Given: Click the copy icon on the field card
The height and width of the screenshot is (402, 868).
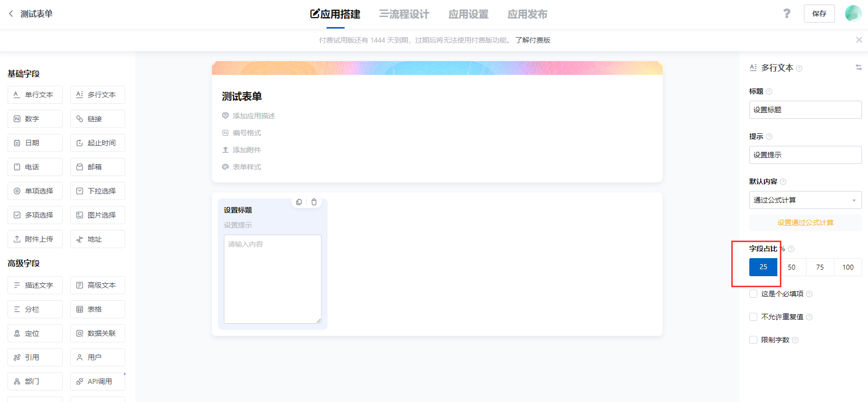Looking at the screenshot, I should click(x=299, y=202).
